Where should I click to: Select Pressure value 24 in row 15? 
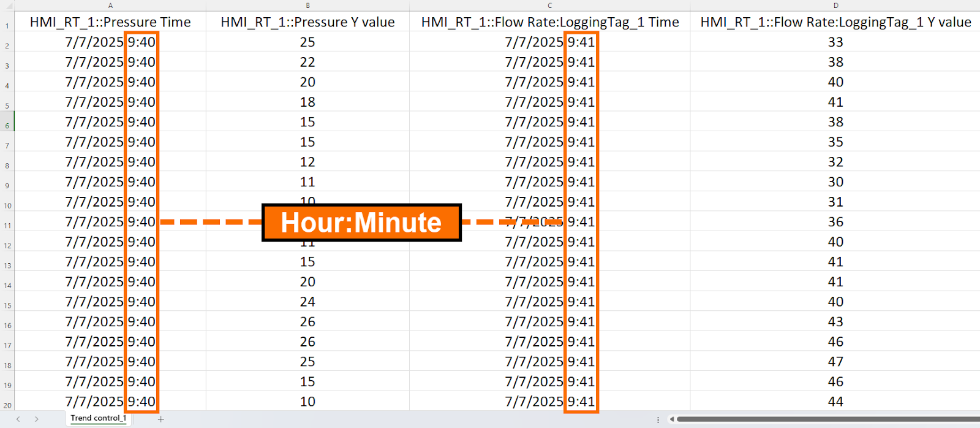coord(307,302)
